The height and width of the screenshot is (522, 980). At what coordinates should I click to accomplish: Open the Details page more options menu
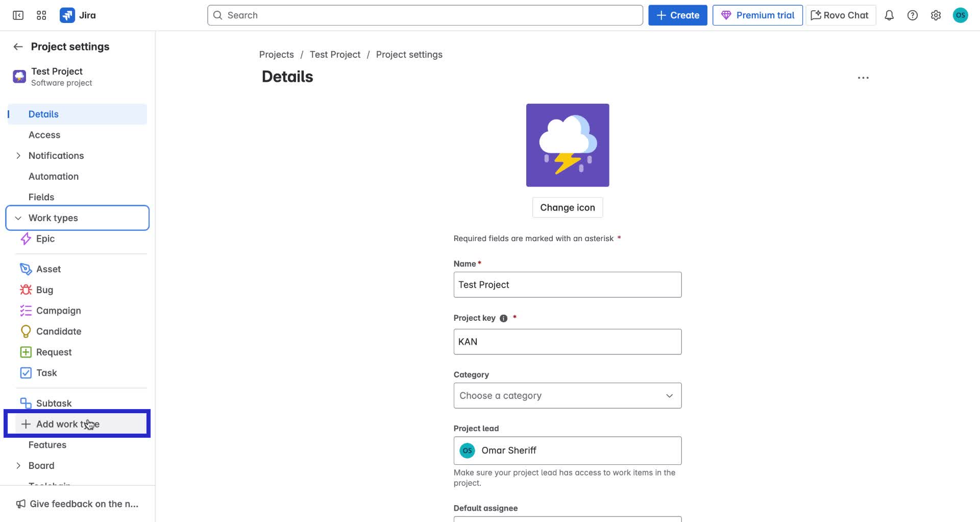tap(863, 78)
